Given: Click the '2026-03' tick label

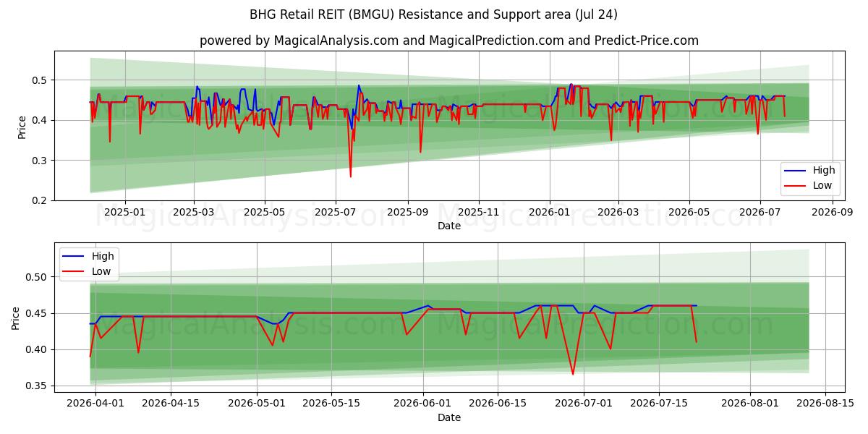Looking at the screenshot, I should click(618, 212).
